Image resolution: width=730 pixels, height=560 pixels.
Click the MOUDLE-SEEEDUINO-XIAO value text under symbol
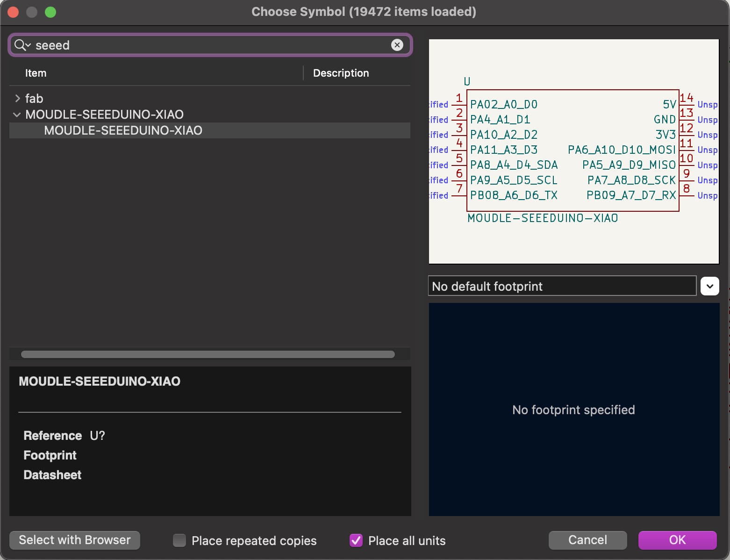pos(543,218)
